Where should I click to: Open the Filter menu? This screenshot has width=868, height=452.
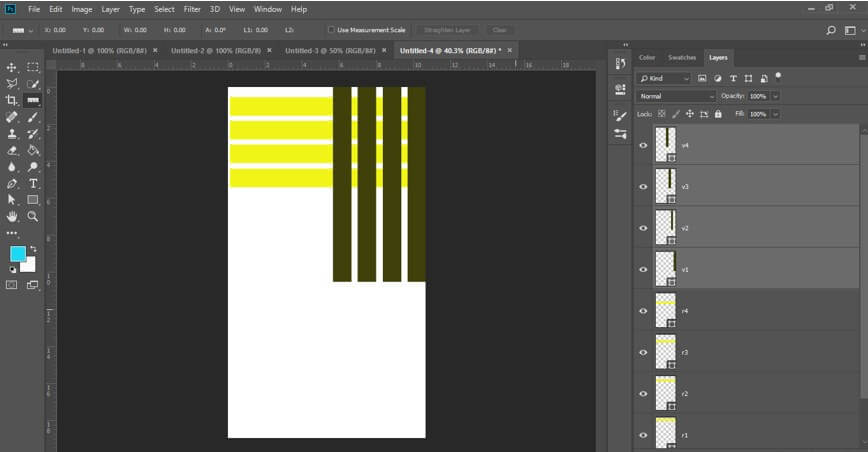click(192, 9)
